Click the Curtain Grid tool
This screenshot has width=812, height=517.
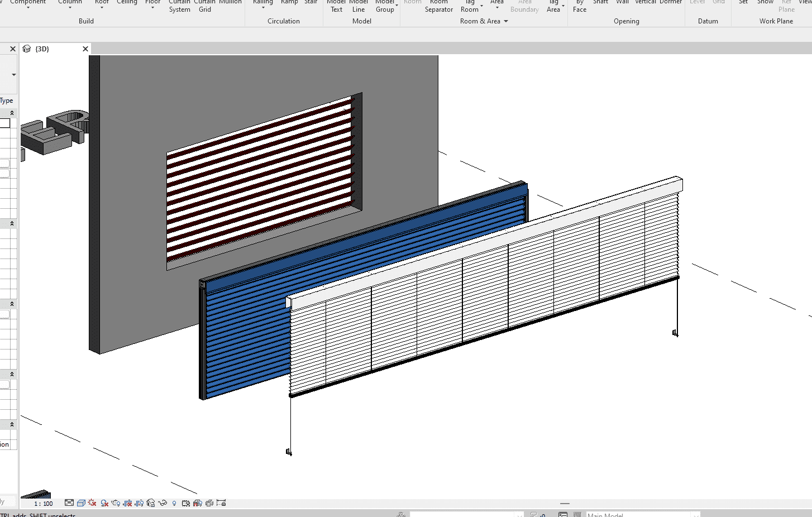pyautogui.click(x=205, y=6)
